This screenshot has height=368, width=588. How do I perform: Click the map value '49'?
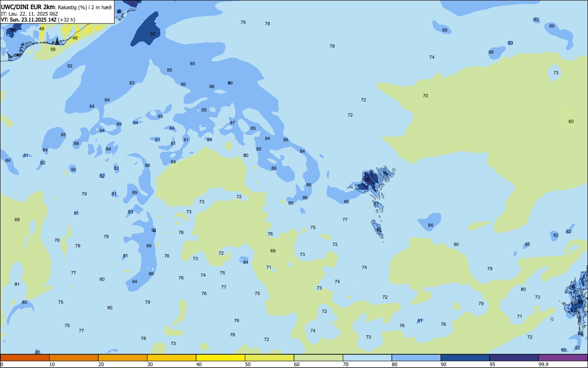pyautogui.click(x=41, y=29)
